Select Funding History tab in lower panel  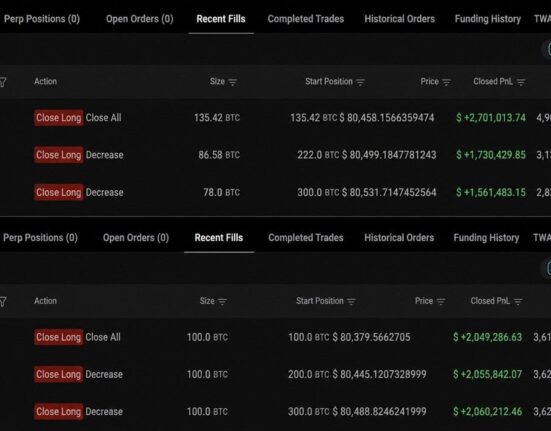tap(486, 238)
